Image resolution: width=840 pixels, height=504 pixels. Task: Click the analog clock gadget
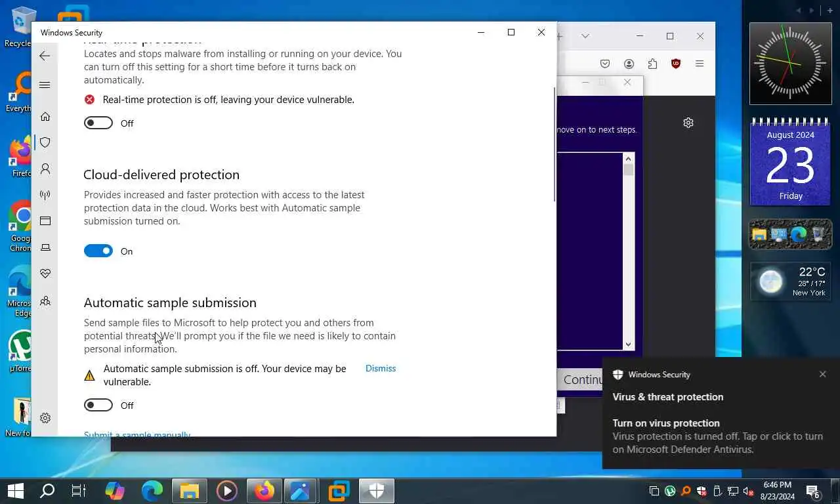pos(791,64)
